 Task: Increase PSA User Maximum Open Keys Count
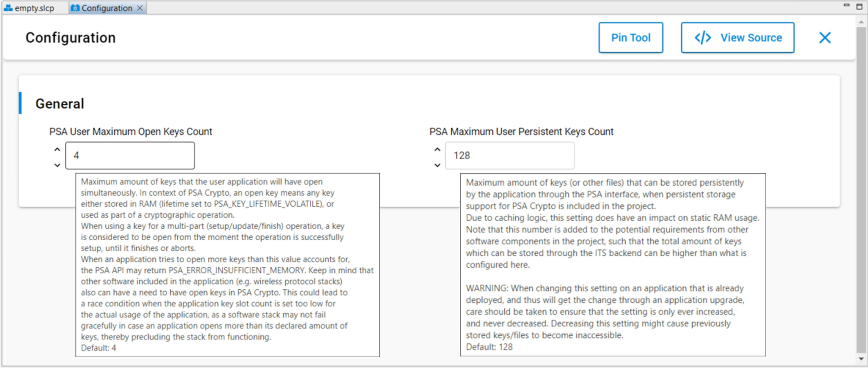click(x=57, y=149)
